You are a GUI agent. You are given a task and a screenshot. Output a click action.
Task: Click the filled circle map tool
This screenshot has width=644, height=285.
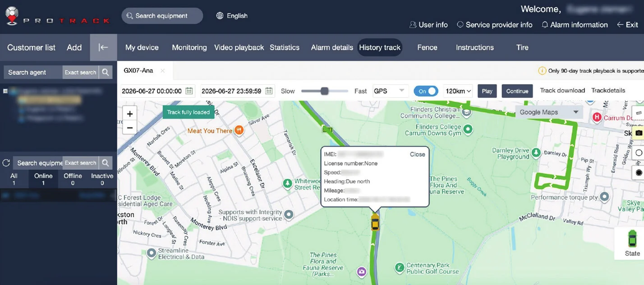pos(639,173)
